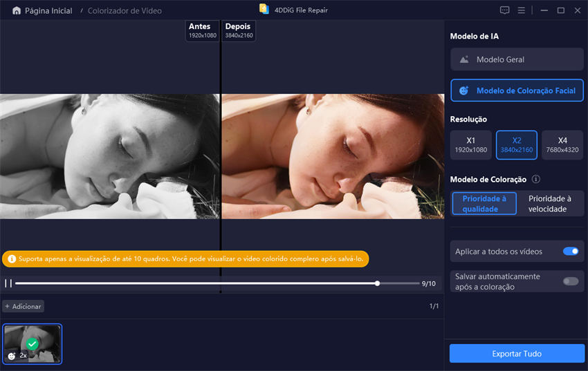Go to Página Inicial home icon
588x371 pixels.
[17, 10]
